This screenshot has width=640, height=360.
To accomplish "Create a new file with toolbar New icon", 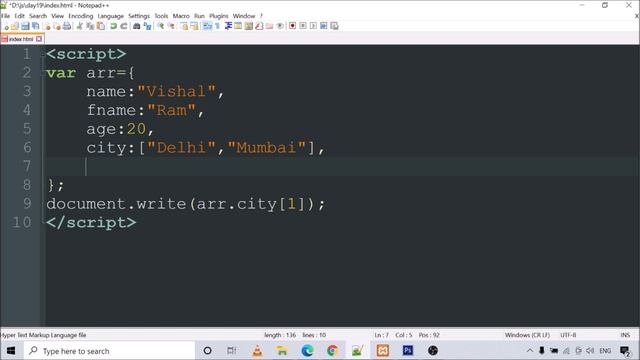I will point(6,26).
